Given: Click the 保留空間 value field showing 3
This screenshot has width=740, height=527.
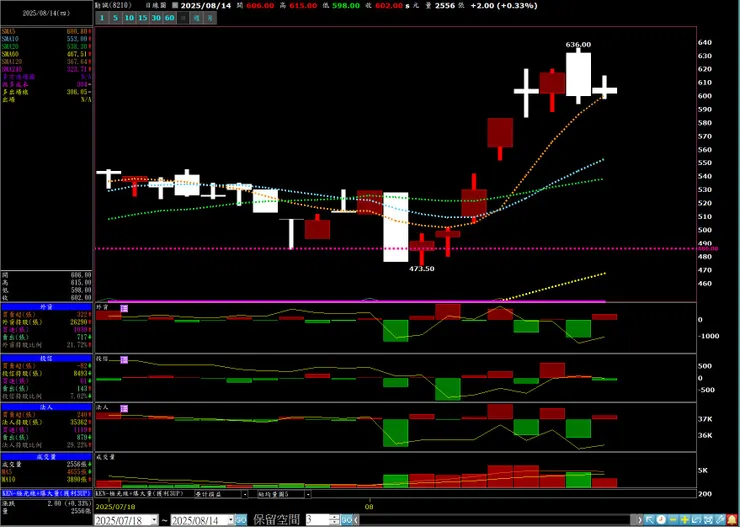Looking at the screenshot, I should [x=317, y=520].
